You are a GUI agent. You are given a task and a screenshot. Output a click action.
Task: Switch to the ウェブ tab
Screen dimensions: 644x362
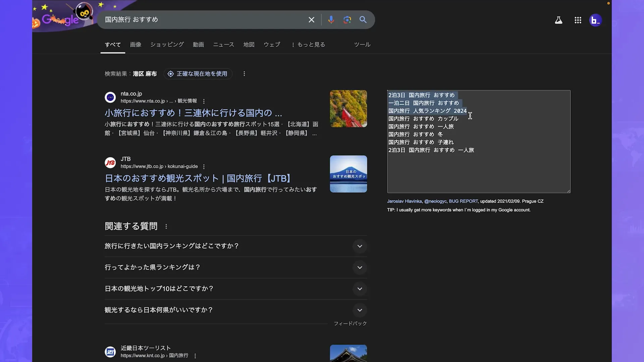(x=272, y=45)
